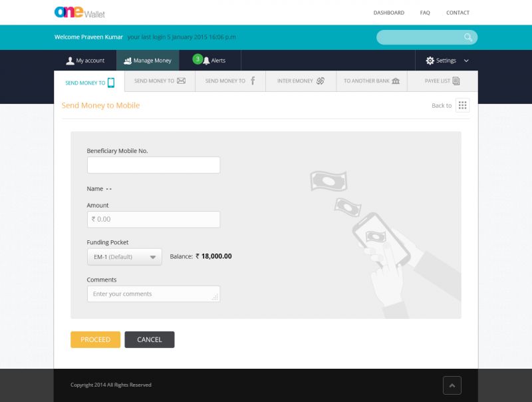The height and width of the screenshot is (402, 532).
Task: Click the Funding Pocket label
Action: coord(108,242)
